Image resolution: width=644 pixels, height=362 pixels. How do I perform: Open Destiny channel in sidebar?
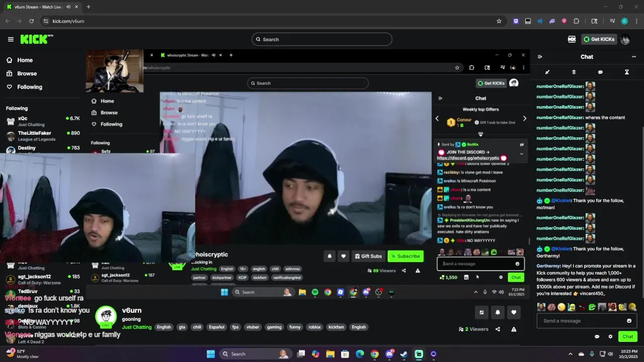43,149
